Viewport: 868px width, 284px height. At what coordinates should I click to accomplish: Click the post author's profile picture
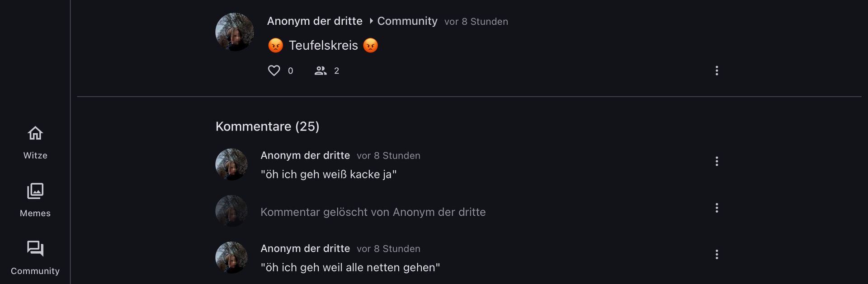[x=234, y=32]
